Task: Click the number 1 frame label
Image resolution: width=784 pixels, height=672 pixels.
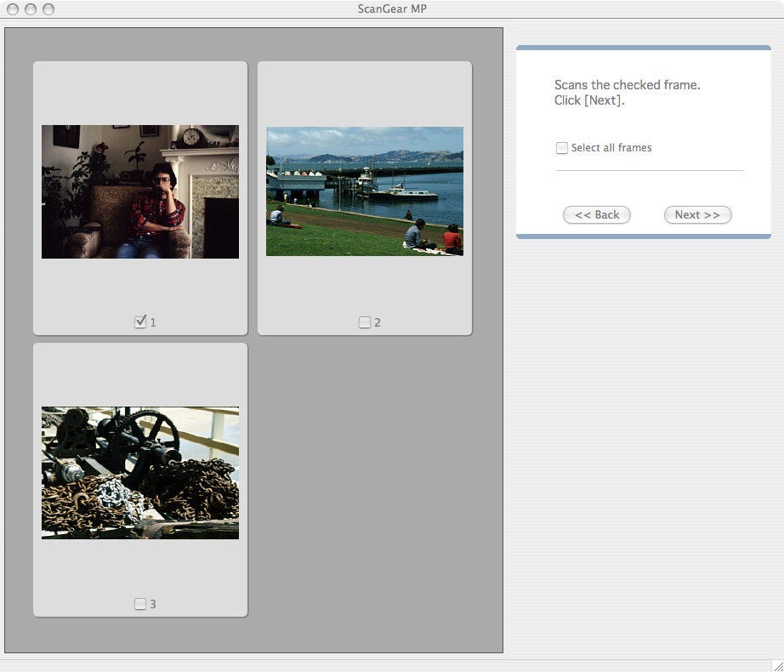Action: (153, 323)
